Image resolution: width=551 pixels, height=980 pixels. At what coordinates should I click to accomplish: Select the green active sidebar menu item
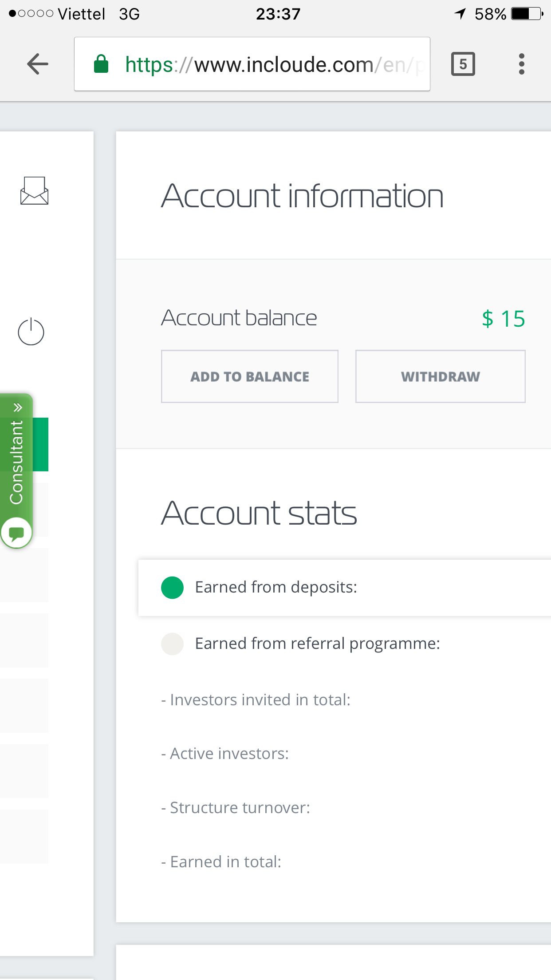[x=40, y=444]
